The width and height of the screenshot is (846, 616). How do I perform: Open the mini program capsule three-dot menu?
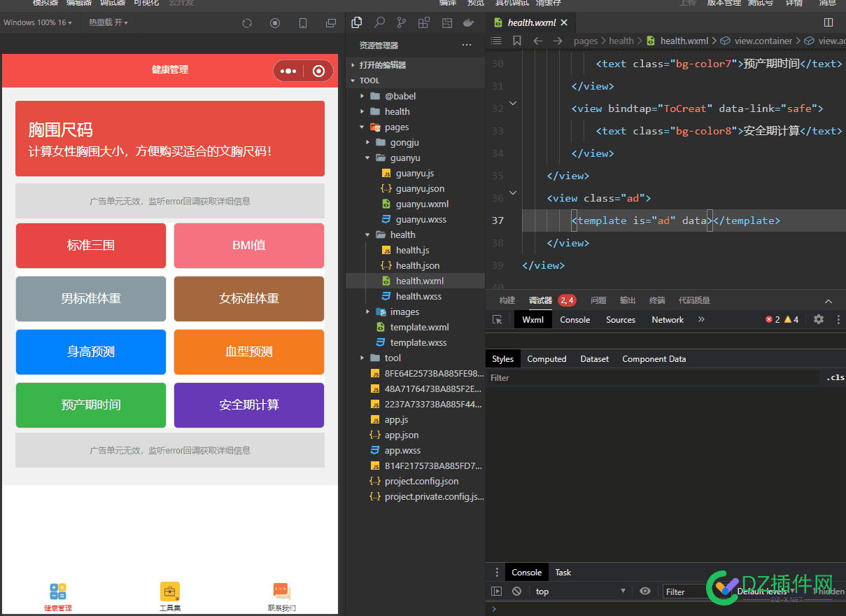(288, 71)
